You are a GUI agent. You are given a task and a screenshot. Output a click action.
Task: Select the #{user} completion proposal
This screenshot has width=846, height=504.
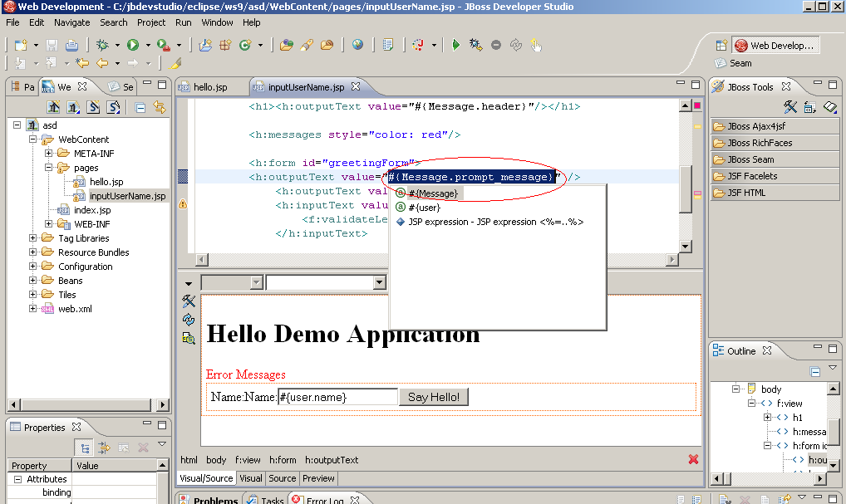[x=424, y=208]
